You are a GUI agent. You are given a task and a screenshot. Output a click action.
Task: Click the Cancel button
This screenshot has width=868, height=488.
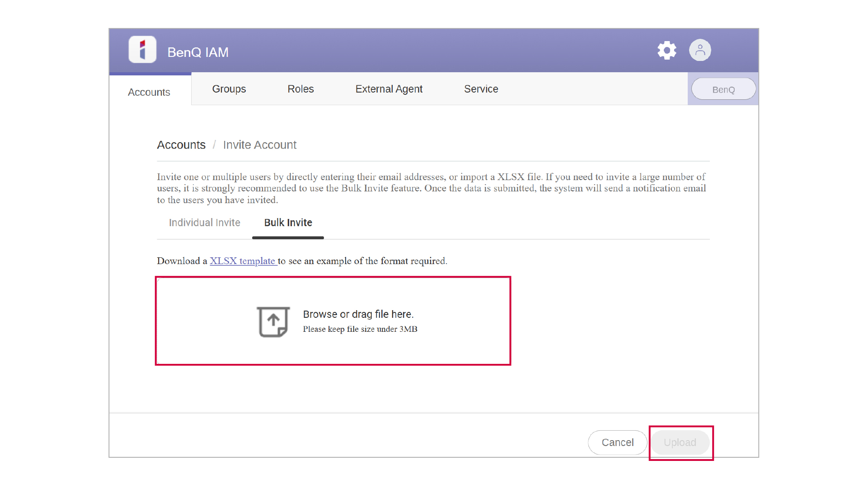(617, 442)
